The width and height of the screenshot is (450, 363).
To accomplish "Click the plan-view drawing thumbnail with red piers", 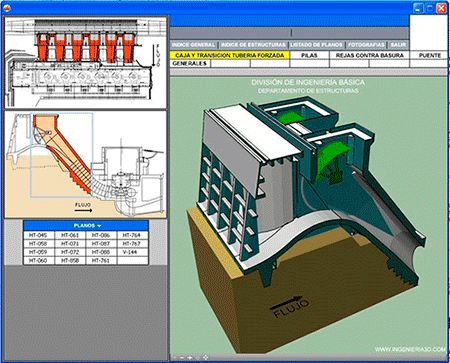I will (x=85, y=62).
